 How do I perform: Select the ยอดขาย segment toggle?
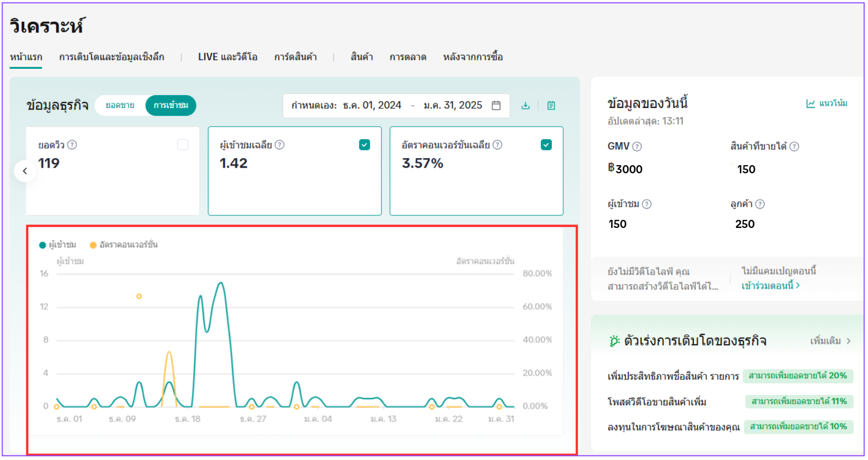pyautogui.click(x=120, y=105)
